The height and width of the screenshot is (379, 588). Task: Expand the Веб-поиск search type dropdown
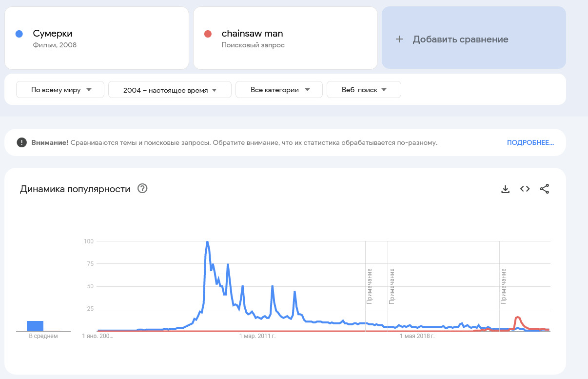coord(364,90)
